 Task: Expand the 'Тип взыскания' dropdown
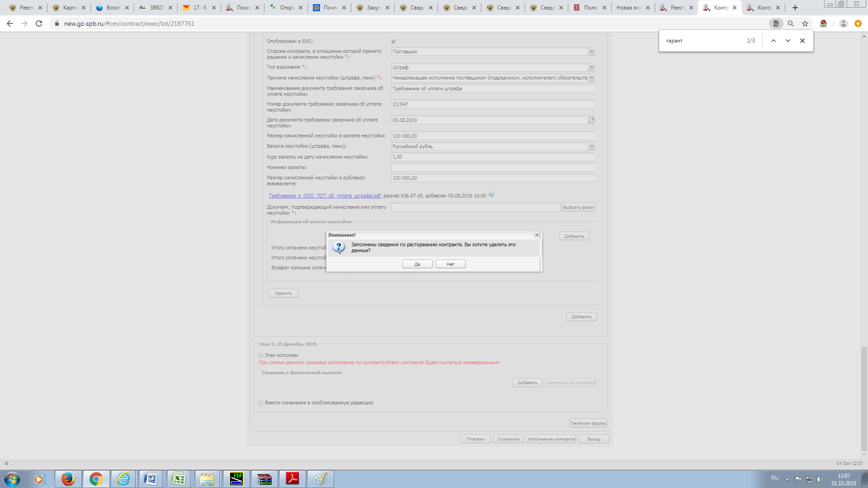(x=591, y=67)
